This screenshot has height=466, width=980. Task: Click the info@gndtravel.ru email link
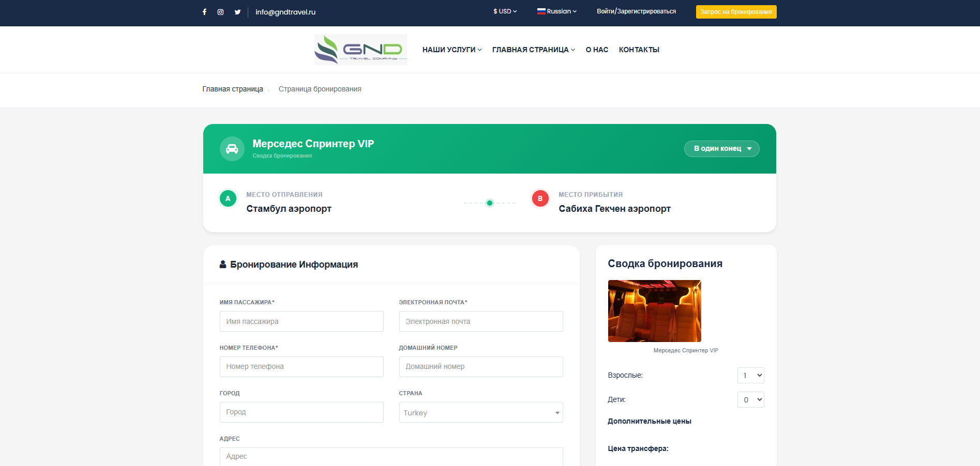coord(285,12)
